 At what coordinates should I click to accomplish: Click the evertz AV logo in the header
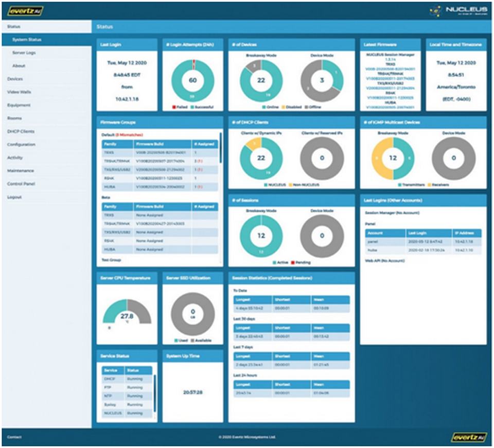click(26, 10)
